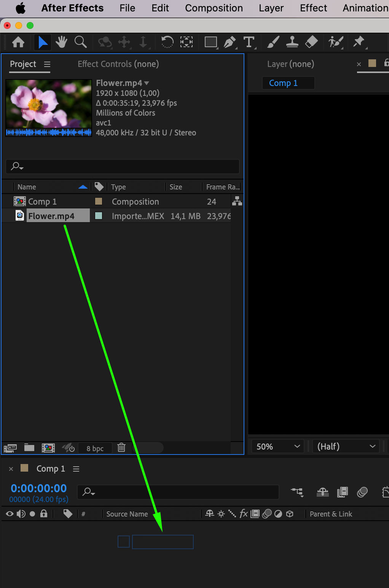Image resolution: width=389 pixels, height=588 pixels.
Task: Select the Orbit camera tool
Action: (x=105, y=42)
